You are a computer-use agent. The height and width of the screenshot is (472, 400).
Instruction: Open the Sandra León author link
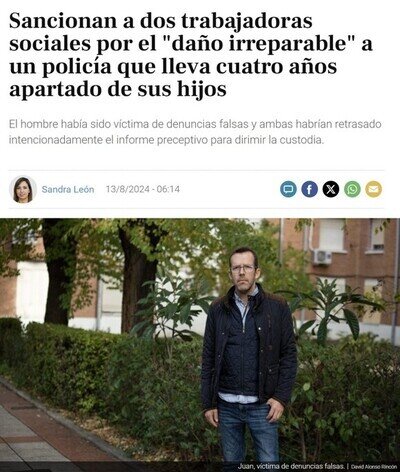[x=68, y=189]
